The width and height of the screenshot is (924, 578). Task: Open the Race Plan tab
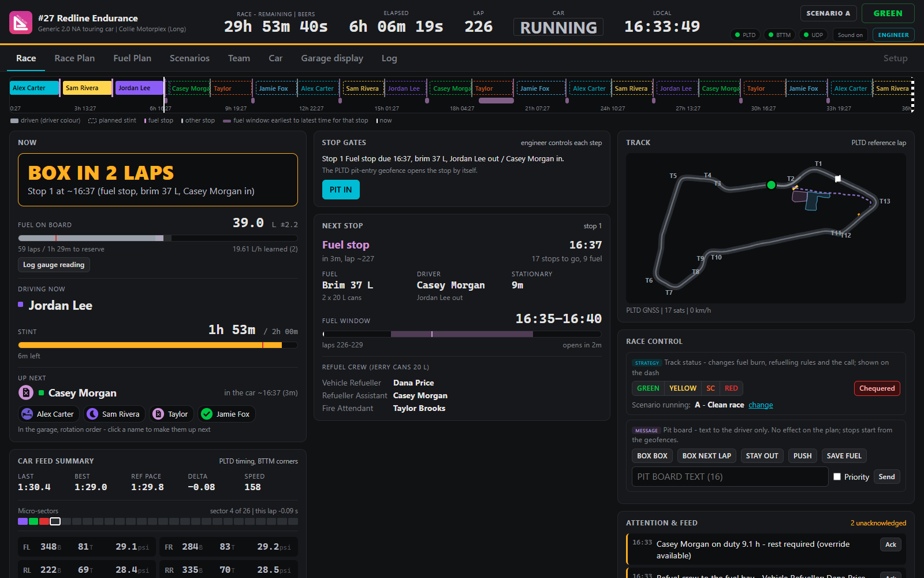point(74,58)
